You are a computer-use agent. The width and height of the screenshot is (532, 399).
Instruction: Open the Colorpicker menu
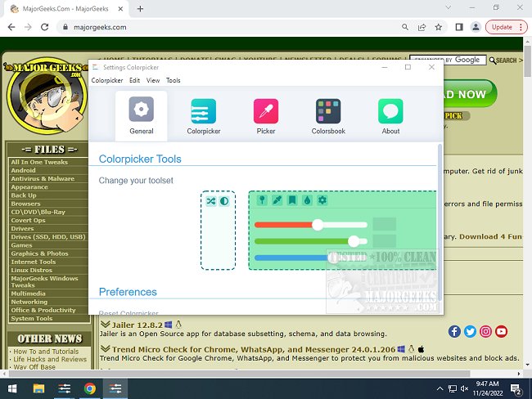pyautogui.click(x=107, y=81)
